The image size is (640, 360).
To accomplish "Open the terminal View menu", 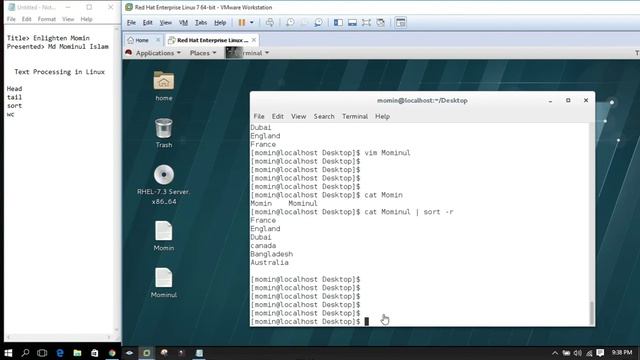I will click(x=298, y=116).
